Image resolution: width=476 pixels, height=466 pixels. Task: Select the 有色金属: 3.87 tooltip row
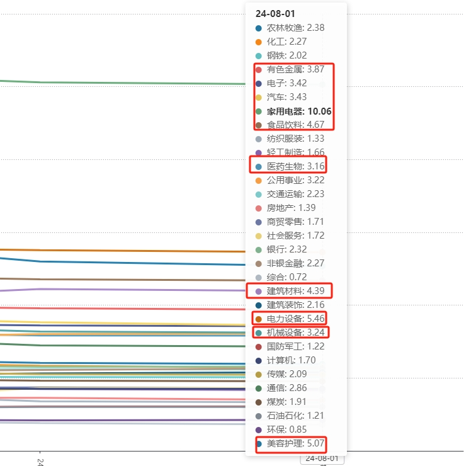[x=290, y=69]
